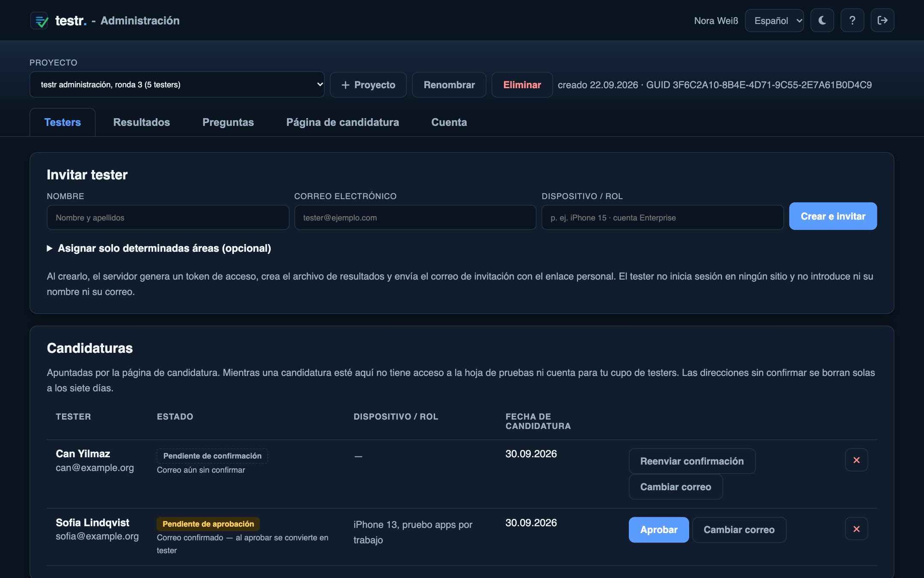Click the project GUID text
Image resolution: width=924 pixels, height=578 pixels.
tap(759, 85)
